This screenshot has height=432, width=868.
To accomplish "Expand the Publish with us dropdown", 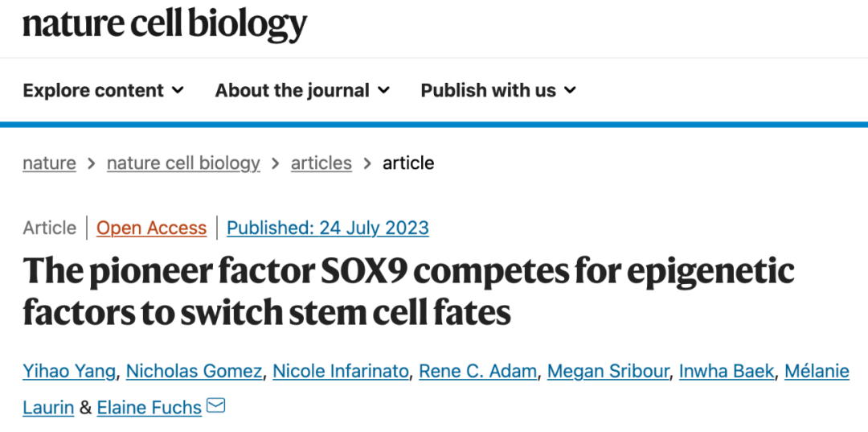I will click(498, 90).
